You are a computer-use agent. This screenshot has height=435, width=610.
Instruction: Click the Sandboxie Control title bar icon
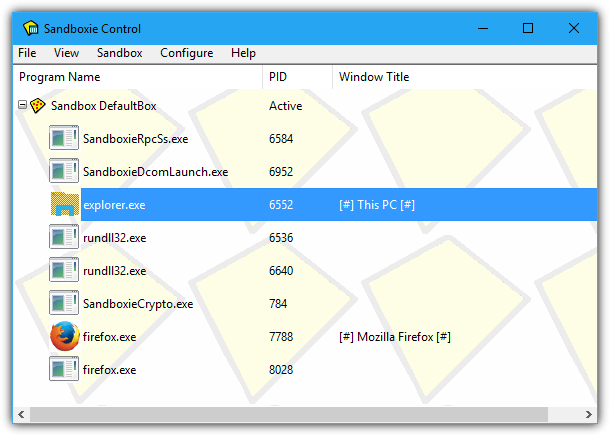(31, 28)
